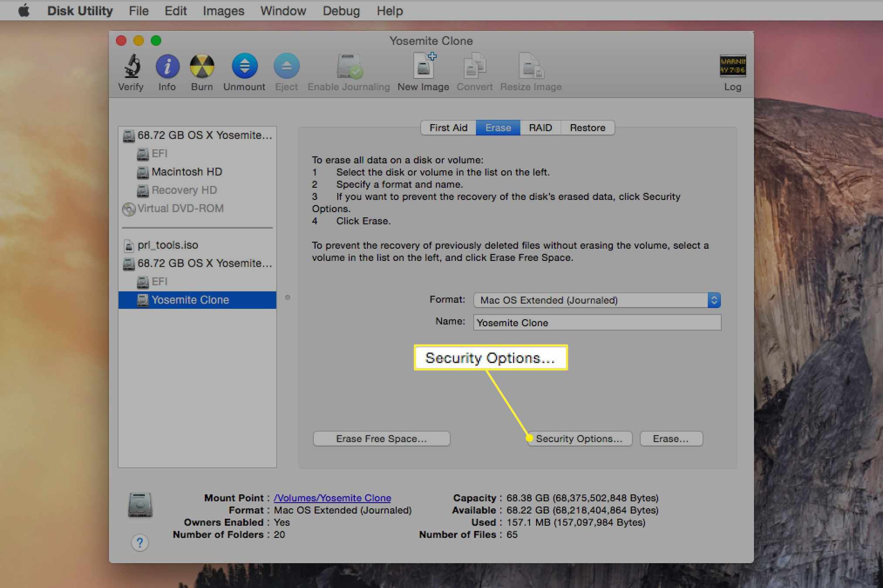Select the Recovery HD volume
The width and height of the screenshot is (883, 588).
(x=197, y=190)
